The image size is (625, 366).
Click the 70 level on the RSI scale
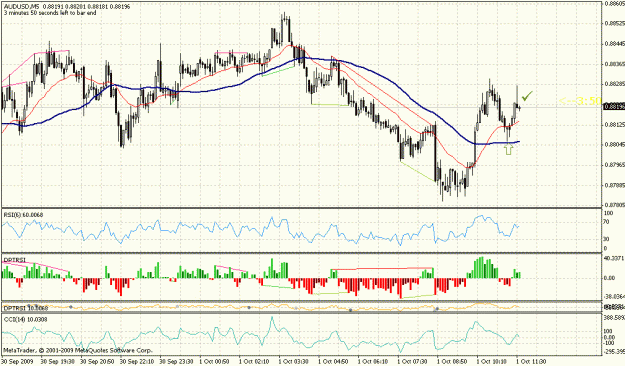pos(607,222)
